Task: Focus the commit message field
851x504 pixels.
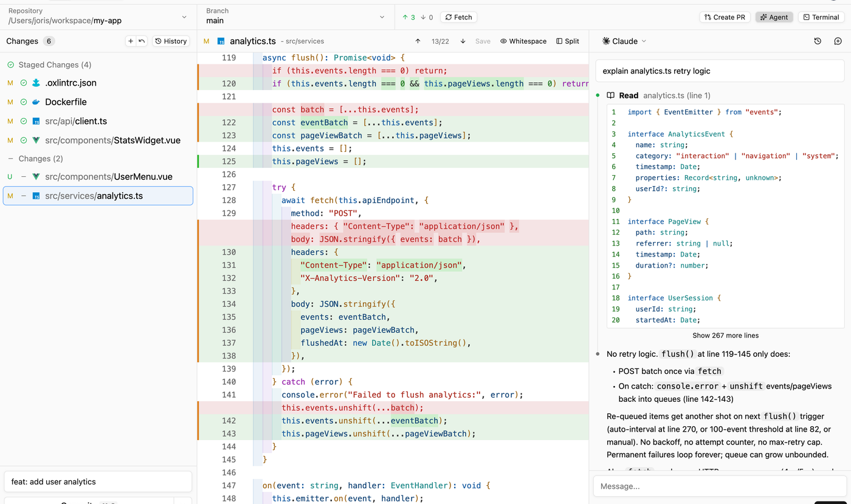Action: 98,482
